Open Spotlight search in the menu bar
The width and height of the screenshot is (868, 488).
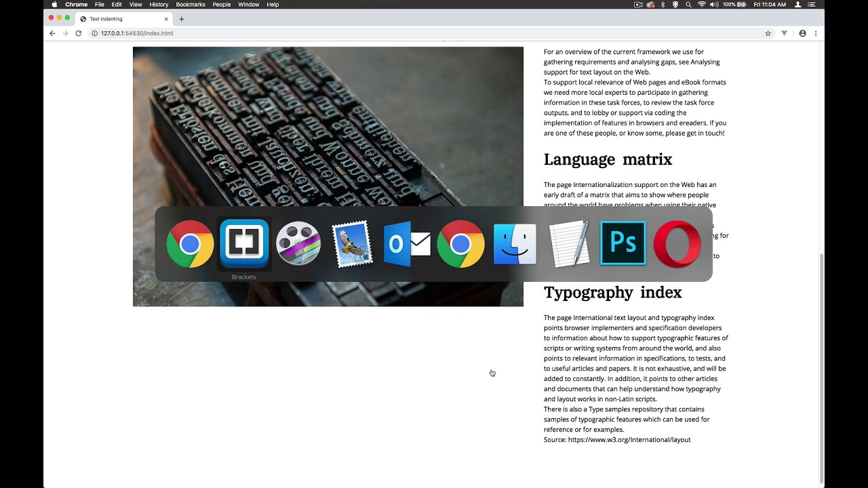[688, 5]
